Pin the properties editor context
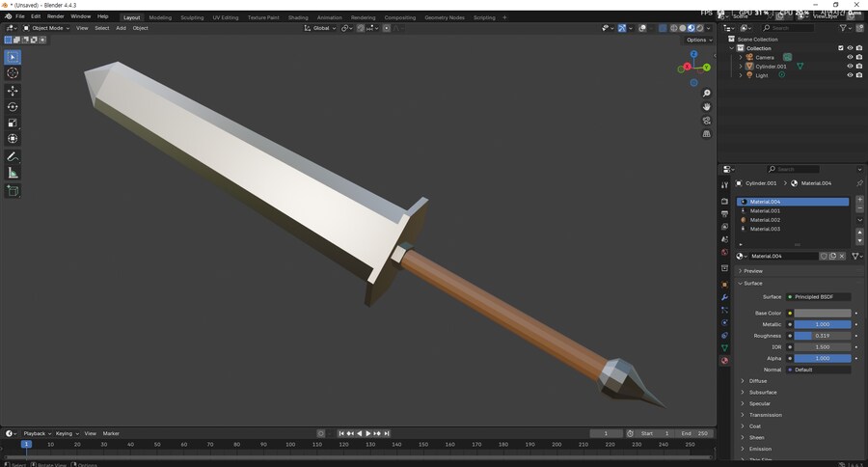This screenshot has width=868, height=467. coord(859,183)
